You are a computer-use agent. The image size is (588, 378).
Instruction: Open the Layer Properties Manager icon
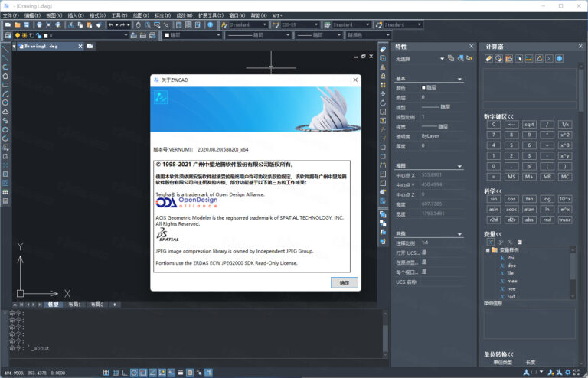[x=8, y=36]
